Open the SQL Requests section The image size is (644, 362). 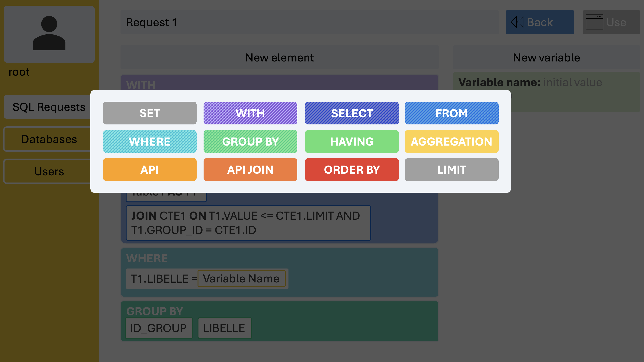click(49, 107)
